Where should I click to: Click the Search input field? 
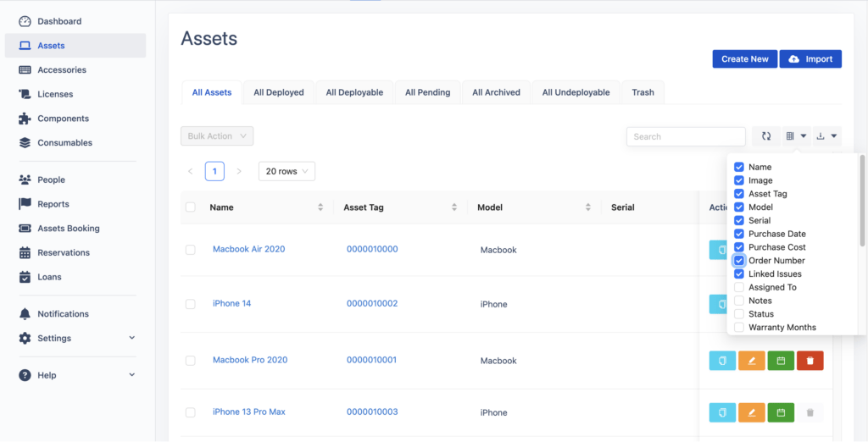pos(686,136)
